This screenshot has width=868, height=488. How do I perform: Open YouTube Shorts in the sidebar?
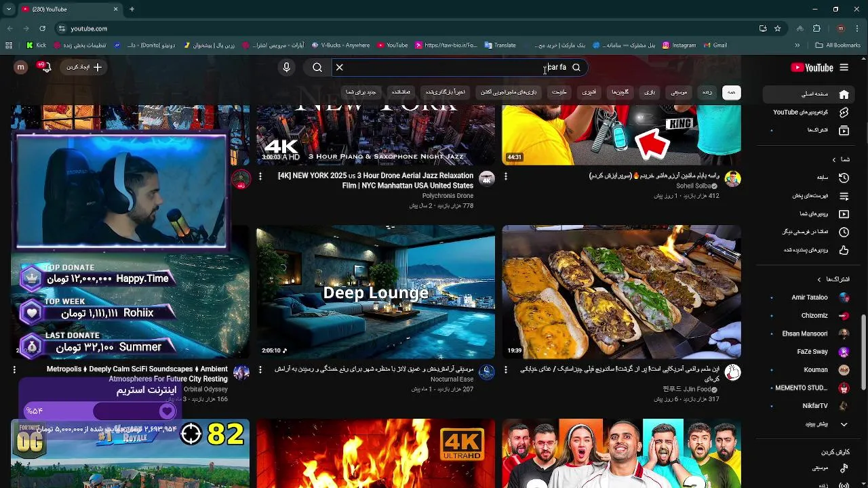[844, 112]
